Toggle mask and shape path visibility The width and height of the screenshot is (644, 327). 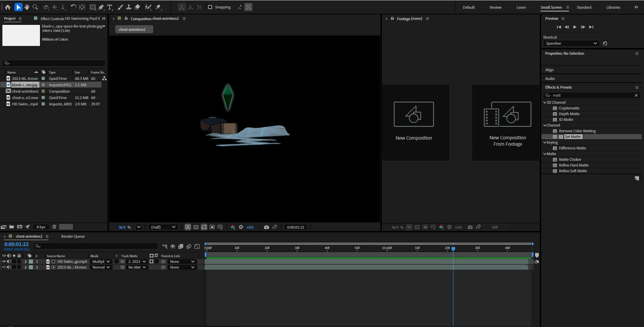click(204, 227)
